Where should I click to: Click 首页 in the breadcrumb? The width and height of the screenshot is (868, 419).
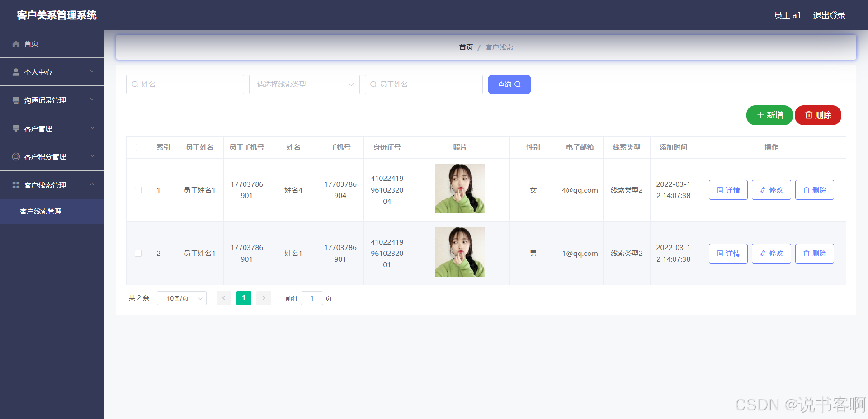466,47
